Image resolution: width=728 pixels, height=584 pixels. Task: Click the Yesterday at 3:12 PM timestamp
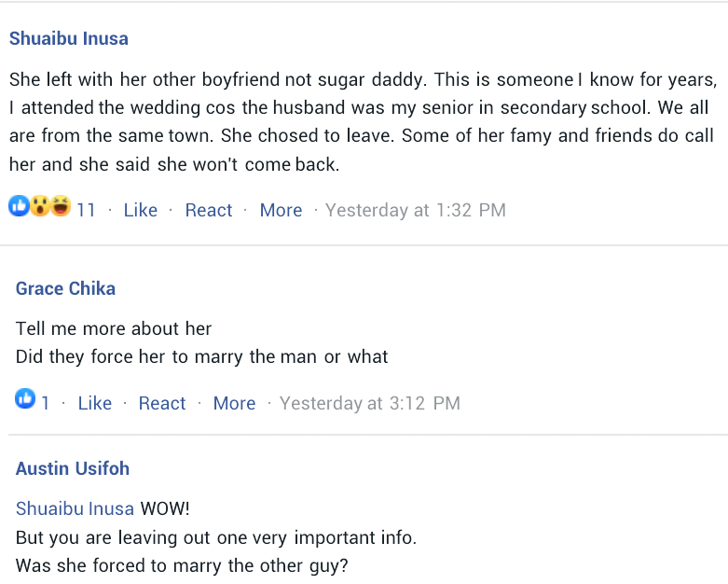tap(369, 403)
